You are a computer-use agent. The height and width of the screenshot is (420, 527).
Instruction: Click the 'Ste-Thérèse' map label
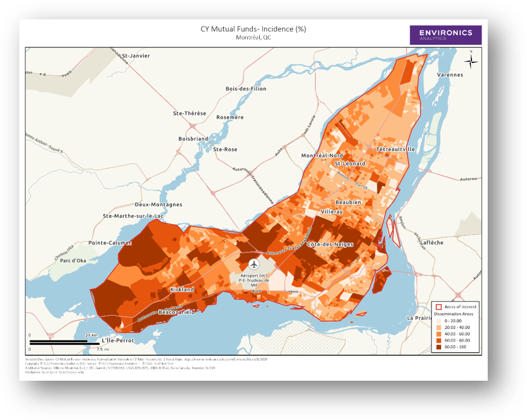190,114
